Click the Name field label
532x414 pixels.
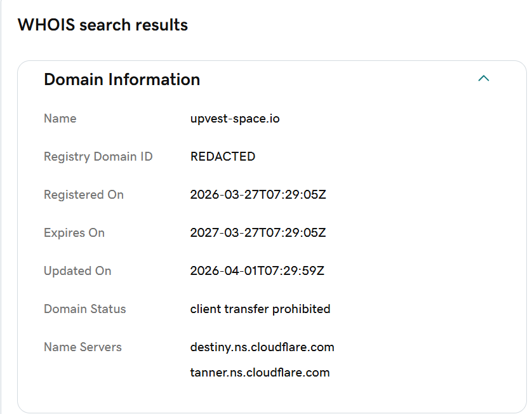click(x=60, y=119)
